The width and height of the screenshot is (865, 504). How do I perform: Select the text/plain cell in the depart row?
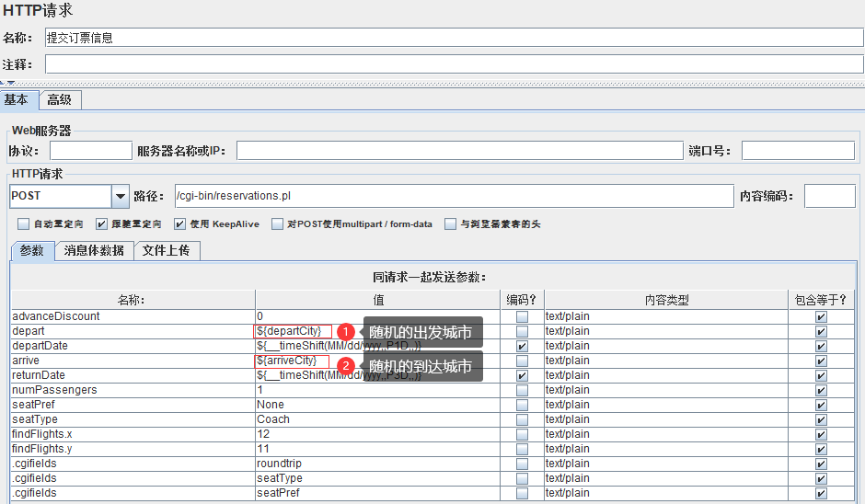(666, 331)
